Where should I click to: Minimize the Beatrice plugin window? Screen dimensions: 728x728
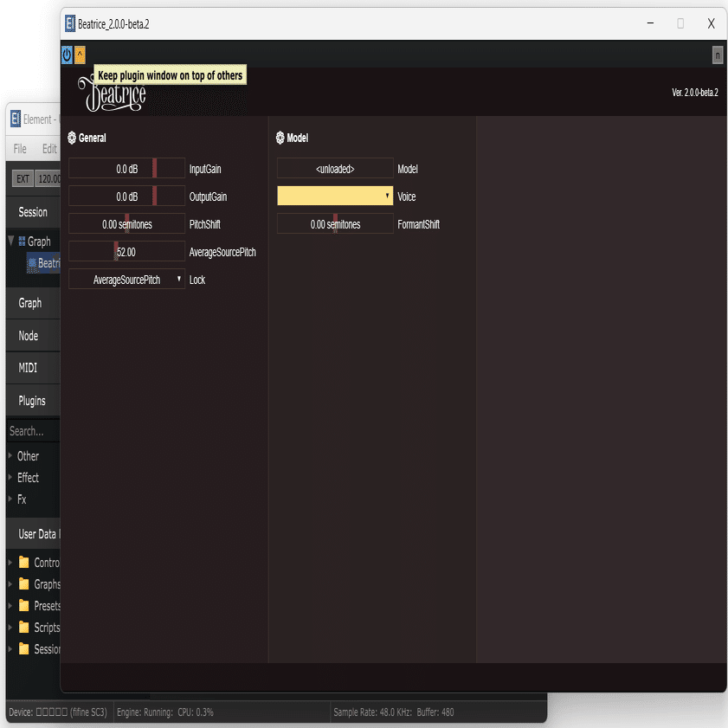point(650,23)
